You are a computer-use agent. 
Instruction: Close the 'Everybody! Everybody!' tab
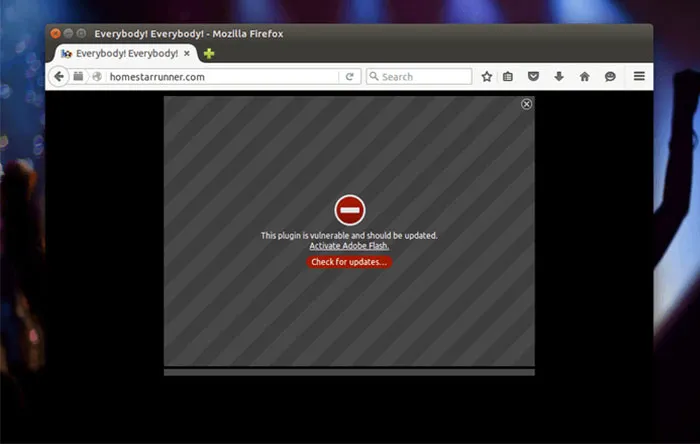187,53
